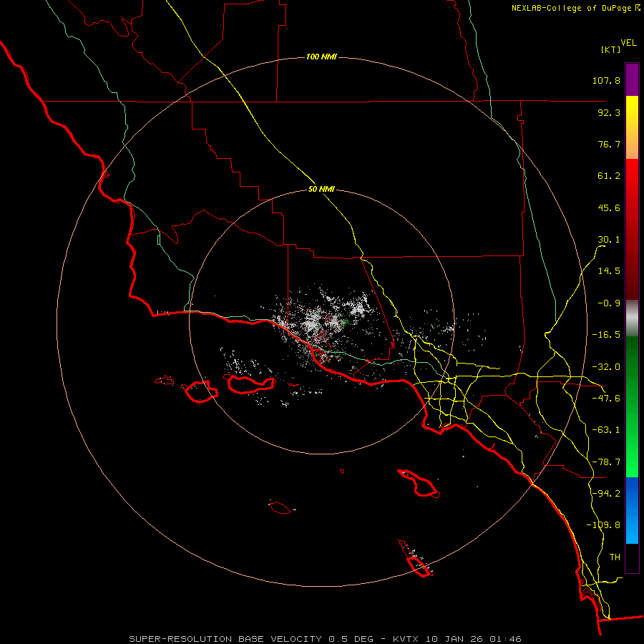Screen dimensions: 644x644
Task: Click the 100 NMI range ring label
Action: pyautogui.click(x=321, y=57)
